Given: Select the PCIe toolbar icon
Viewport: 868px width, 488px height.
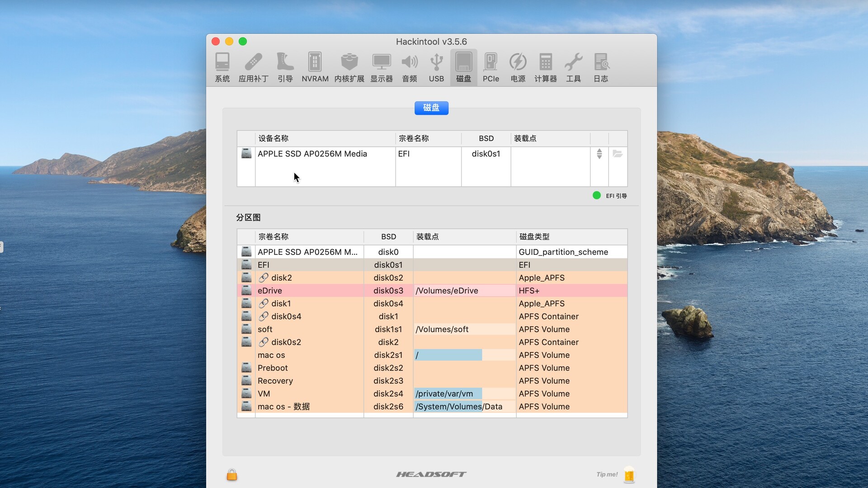Looking at the screenshot, I should pos(491,67).
